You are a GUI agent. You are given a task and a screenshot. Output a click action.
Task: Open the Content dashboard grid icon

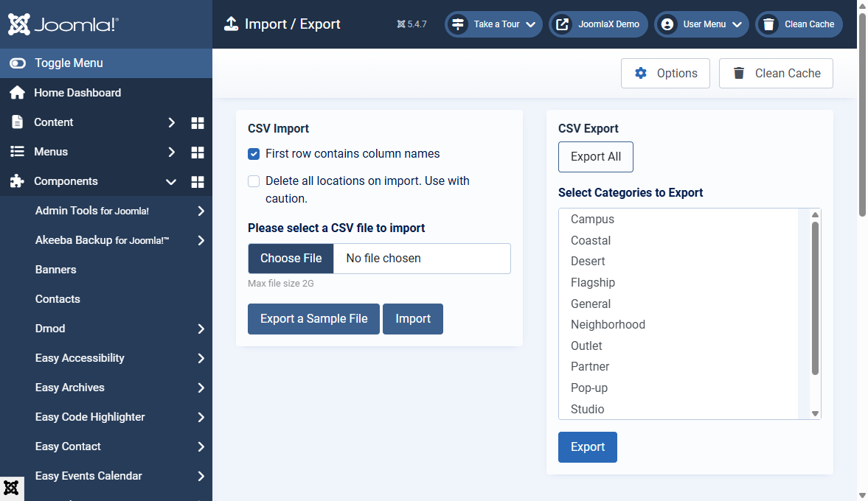click(x=198, y=123)
